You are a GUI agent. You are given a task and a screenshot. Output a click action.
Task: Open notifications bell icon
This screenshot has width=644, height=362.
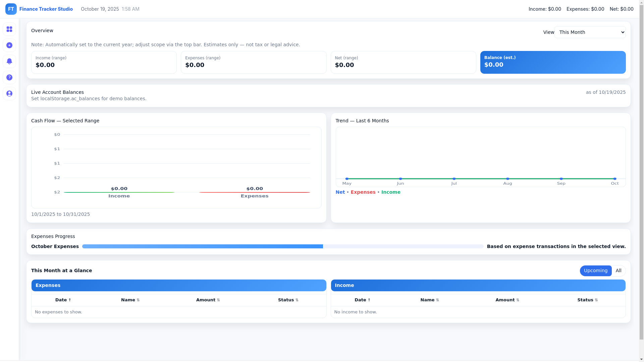(9, 62)
